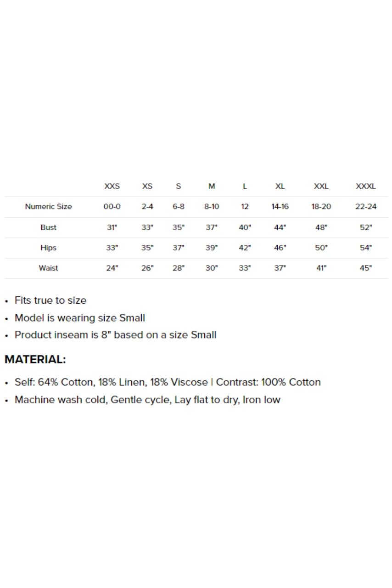Click the XXS size column header
The height and width of the screenshot is (588, 392).
[112, 186]
